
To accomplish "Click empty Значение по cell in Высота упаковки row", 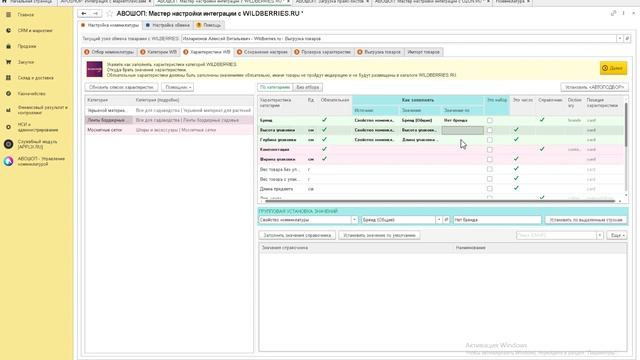I will click(462, 130).
